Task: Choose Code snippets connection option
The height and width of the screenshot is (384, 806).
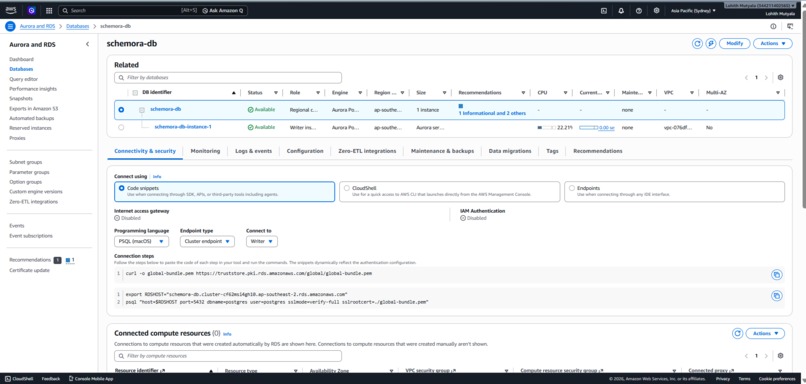Action: (224, 191)
